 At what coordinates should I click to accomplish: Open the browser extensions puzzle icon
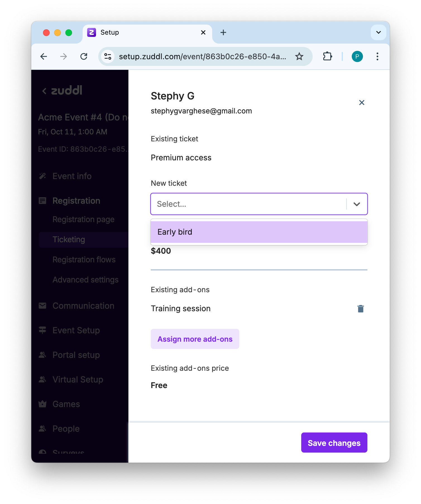click(327, 56)
